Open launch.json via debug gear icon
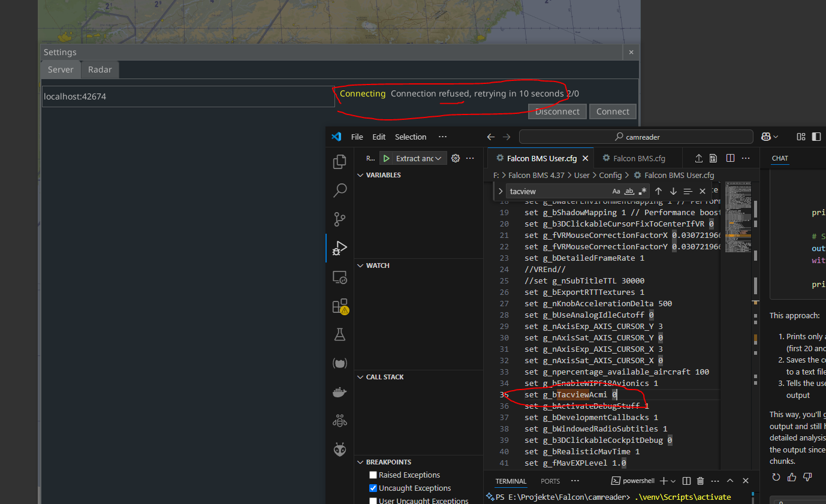Viewport: 826px width, 504px height. click(456, 158)
